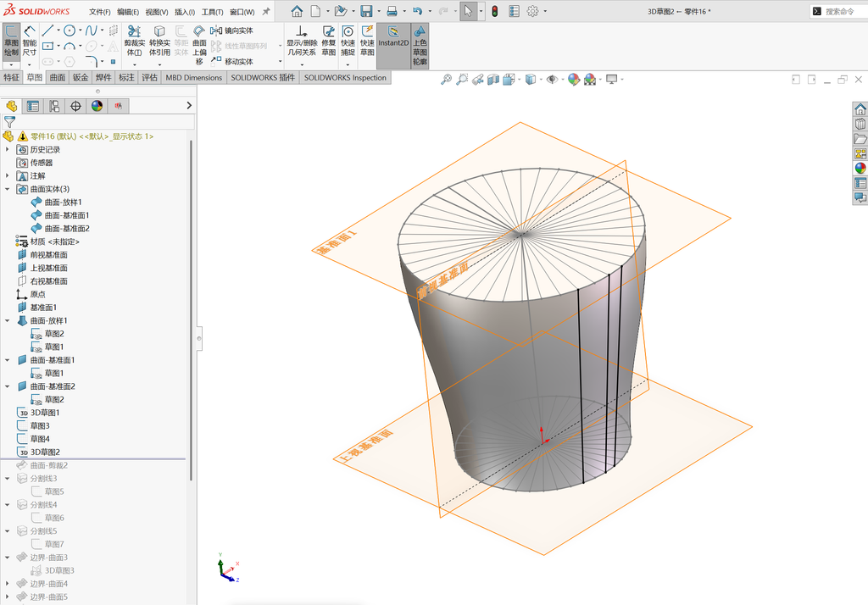868x605 pixels.
Task: Click the Edit Appearance color ball icon
Action: click(574, 80)
